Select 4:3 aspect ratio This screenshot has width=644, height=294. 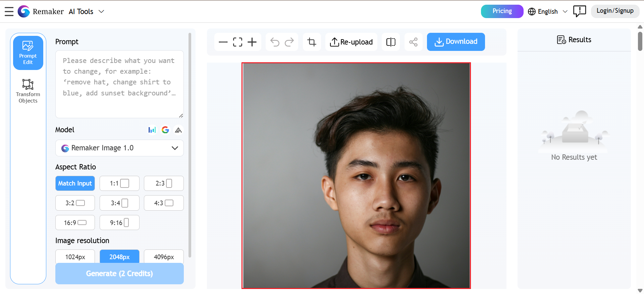pos(164,203)
